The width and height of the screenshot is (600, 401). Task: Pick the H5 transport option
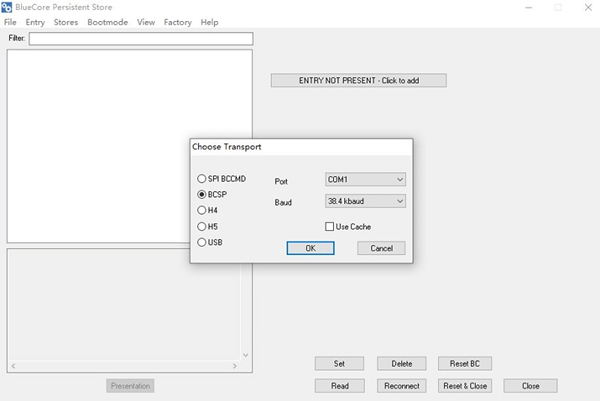(202, 227)
